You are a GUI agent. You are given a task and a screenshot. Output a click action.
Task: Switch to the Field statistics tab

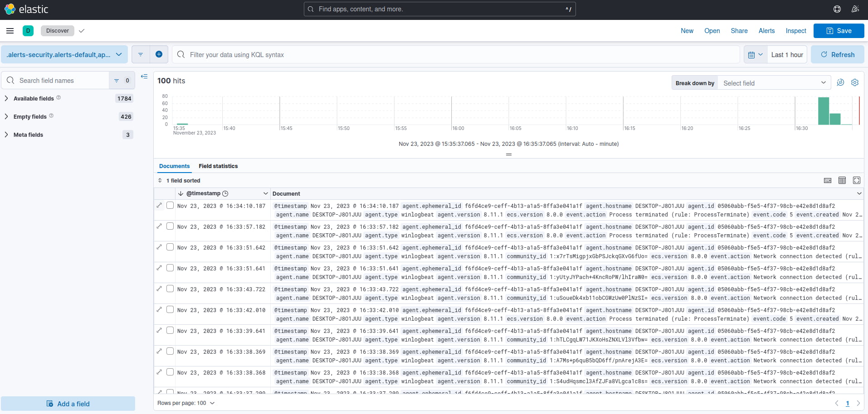point(218,166)
